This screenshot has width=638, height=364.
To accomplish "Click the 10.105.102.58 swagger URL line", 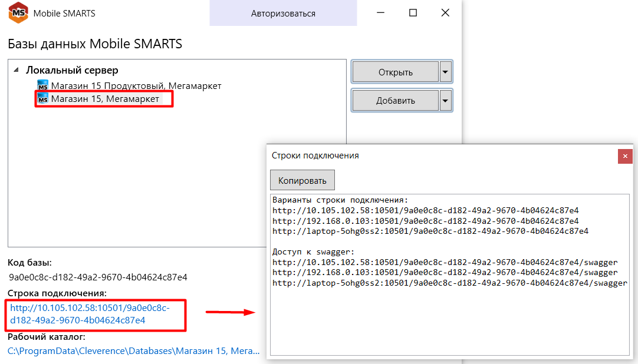I will click(445, 263).
